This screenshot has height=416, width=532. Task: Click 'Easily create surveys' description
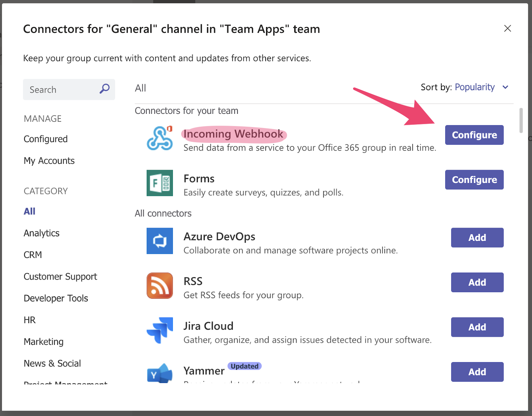pyautogui.click(x=264, y=192)
